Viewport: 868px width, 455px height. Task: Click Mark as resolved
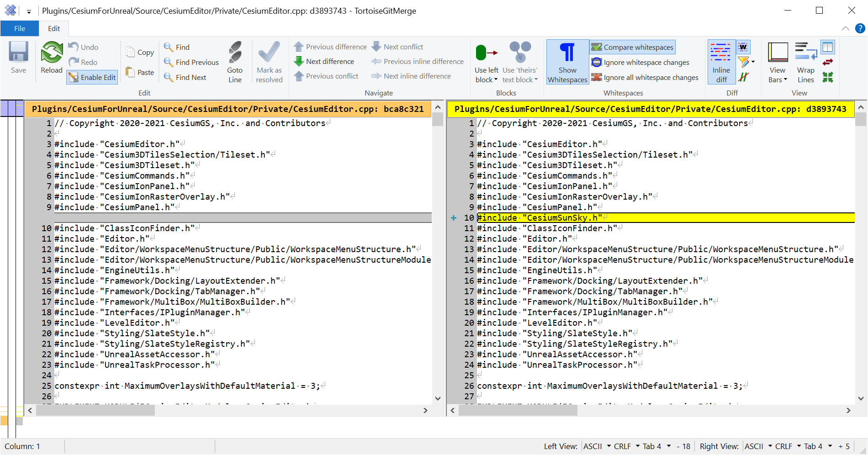tap(269, 62)
